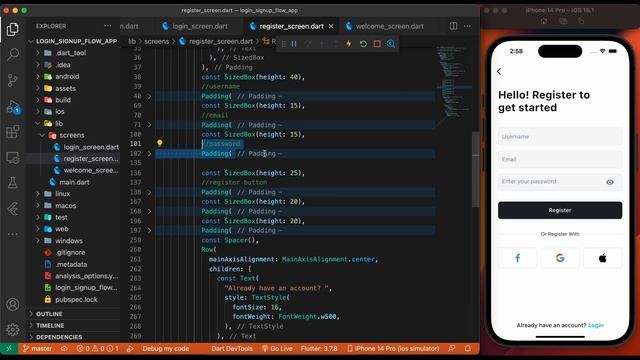Unfold Padding block at line 197
This screenshot has height=360, width=640.
click(x=149, y=231)
